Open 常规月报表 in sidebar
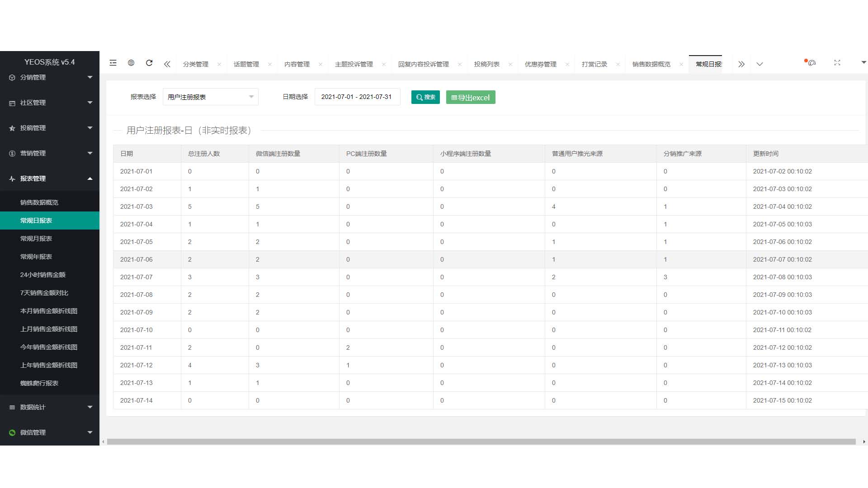The width and height of the screenshot is (868, 488). coord(50,239)
